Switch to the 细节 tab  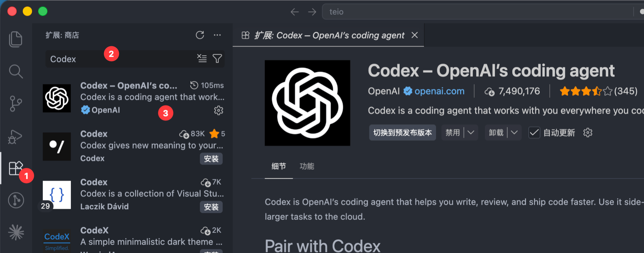point(279,166)
